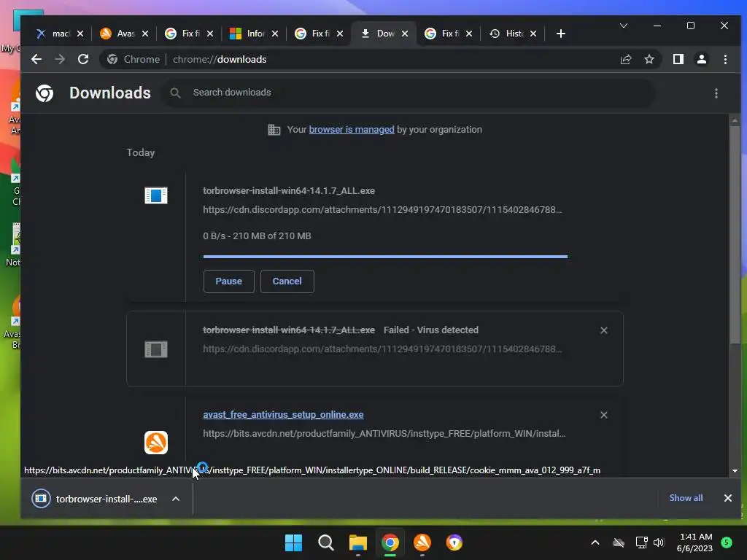Pause the torbrowser download
Screen dimensions: 747x560
click(228, 281)
